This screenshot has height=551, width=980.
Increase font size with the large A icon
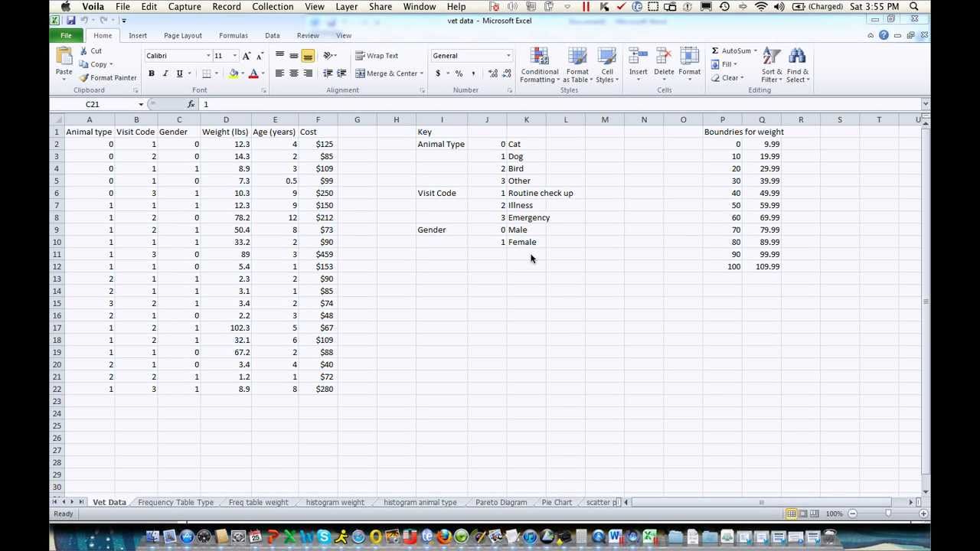pos(246,56)
